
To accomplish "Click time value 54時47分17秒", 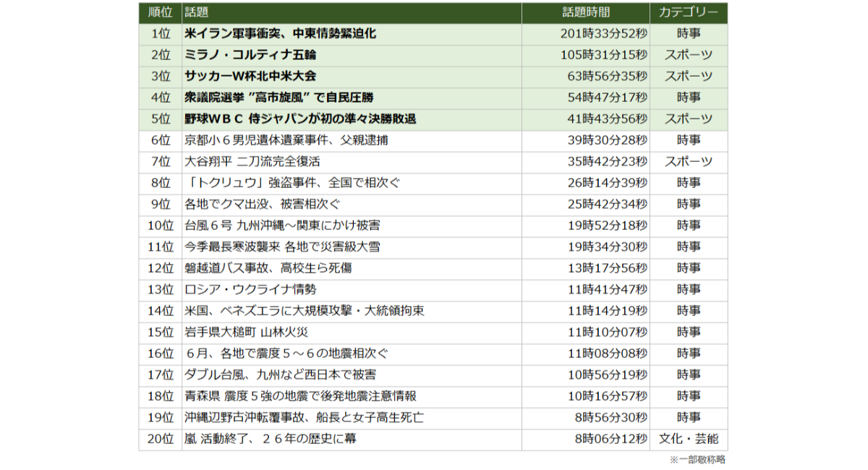I will (608, 98).
